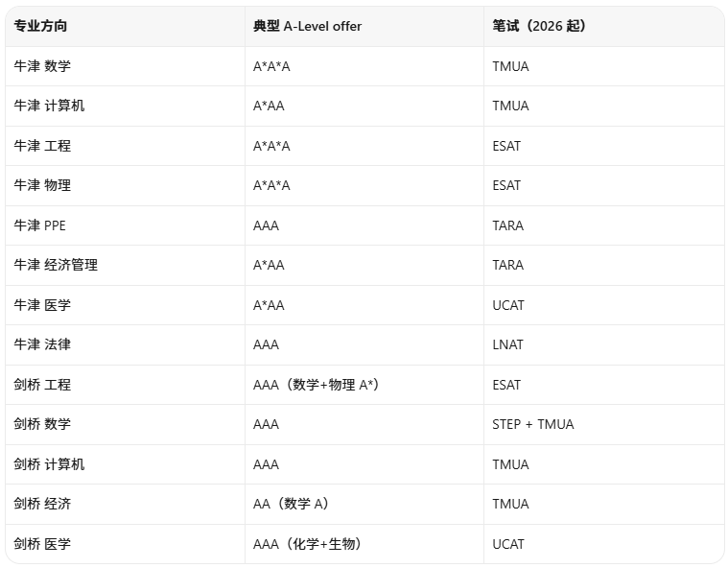Click TMUA in the 牛津 数学 row

click(x=510, y=66)
